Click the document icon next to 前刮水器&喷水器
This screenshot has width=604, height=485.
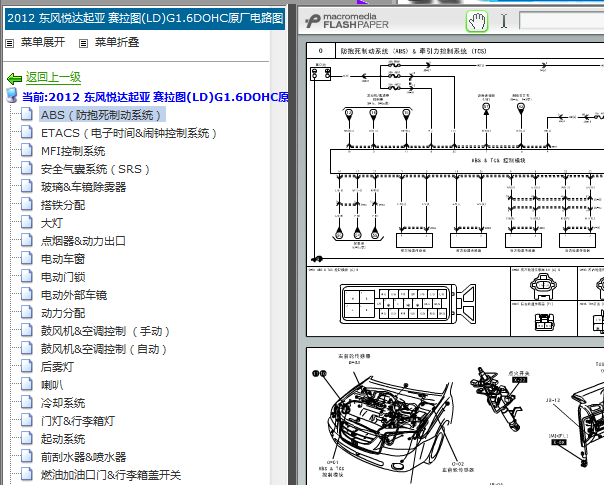coord(27,456)
